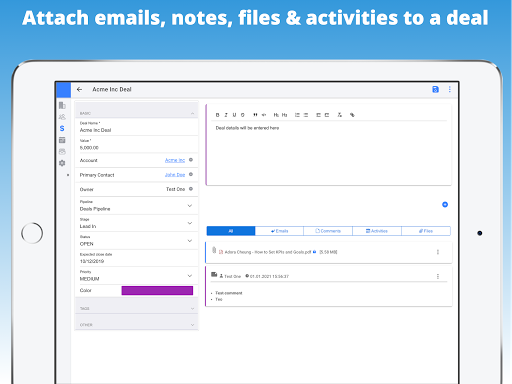
Task: Click the purple color swatch
Action: tap(157, 290)
